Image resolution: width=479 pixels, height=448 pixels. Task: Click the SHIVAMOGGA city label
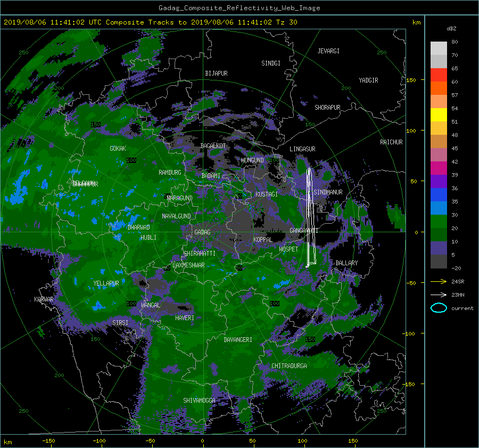(x=199, y=401)
